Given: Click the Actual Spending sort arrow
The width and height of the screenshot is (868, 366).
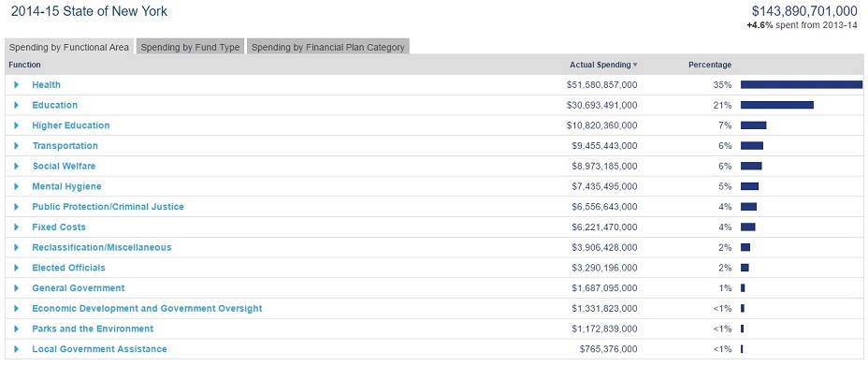Looking at the screenshot, I should 635,65.
